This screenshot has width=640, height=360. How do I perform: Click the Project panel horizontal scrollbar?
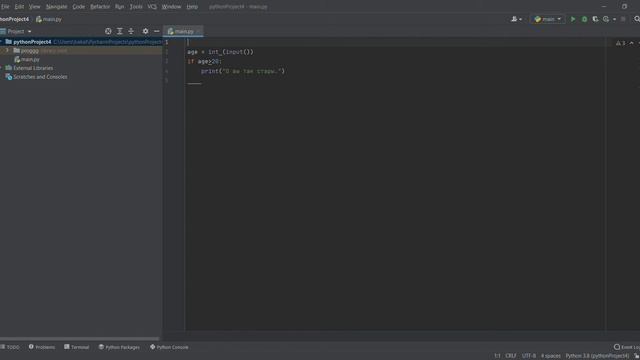point(79,339)
